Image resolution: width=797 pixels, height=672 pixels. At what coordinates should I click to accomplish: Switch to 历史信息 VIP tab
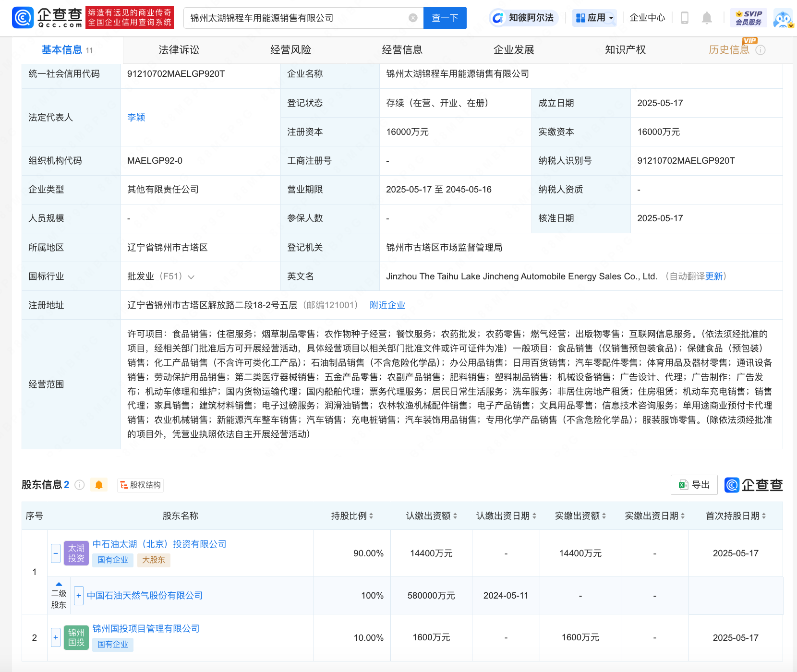point(729,50)
